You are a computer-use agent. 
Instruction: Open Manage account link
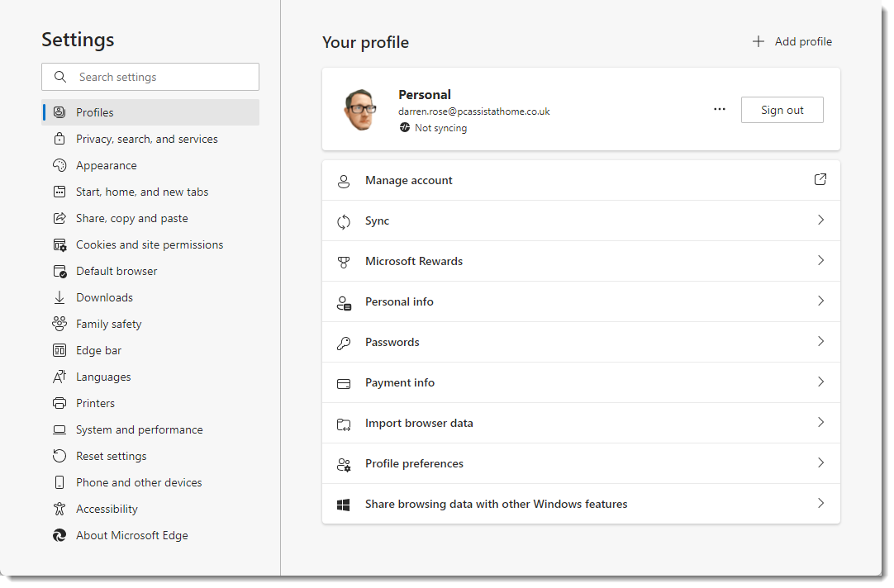(x=581, y=180)
